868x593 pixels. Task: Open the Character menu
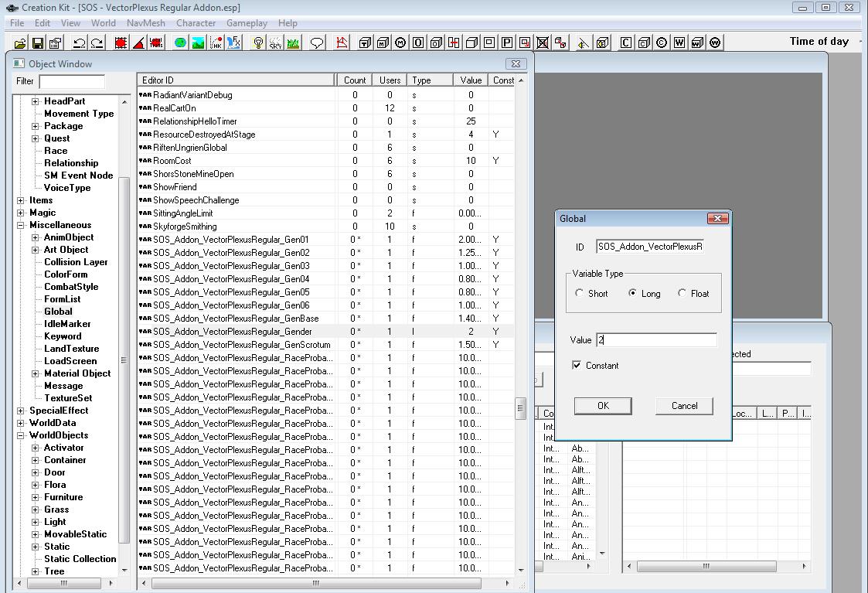196,23
